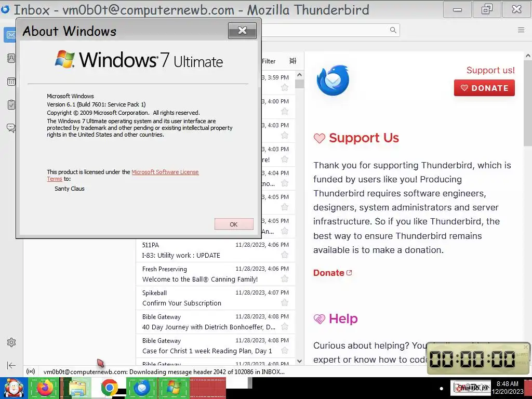Click the Downloading message header status text
Viewport: 532px width, 399px height.
164,372
